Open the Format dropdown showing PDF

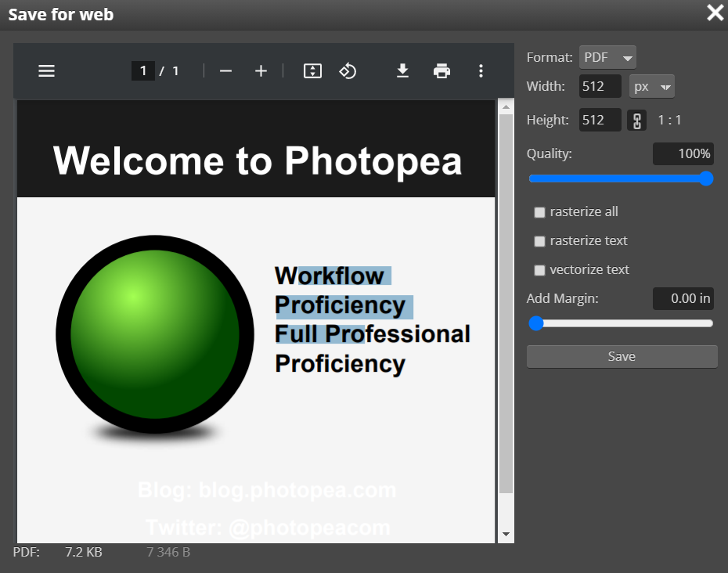pyautogui.click(x=607, y=56)
